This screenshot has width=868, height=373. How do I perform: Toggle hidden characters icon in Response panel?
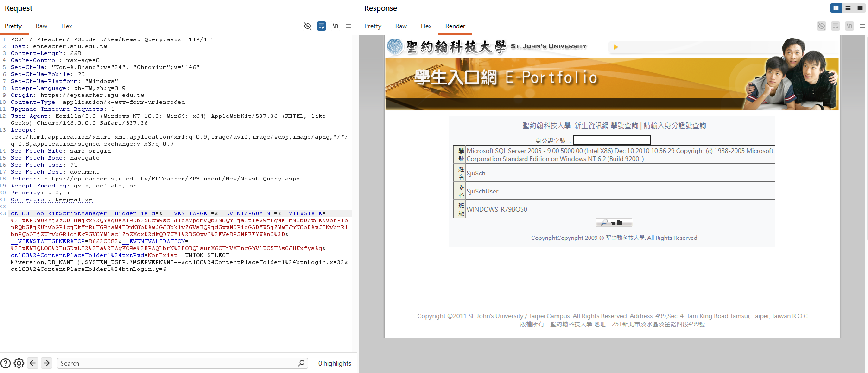point(822,26)
